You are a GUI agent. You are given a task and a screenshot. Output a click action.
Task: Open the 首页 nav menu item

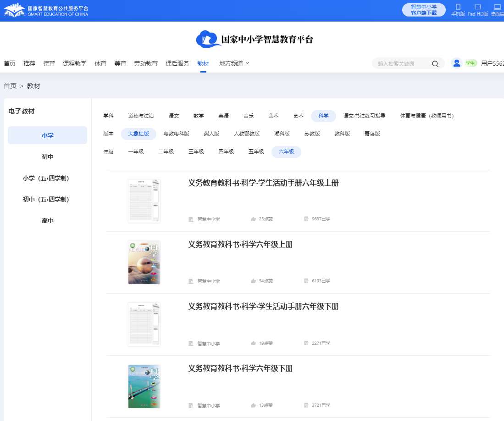pos(9,63)
